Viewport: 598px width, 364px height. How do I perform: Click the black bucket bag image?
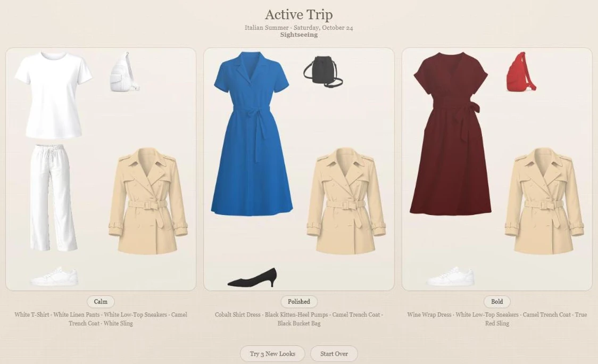[322, 72]
